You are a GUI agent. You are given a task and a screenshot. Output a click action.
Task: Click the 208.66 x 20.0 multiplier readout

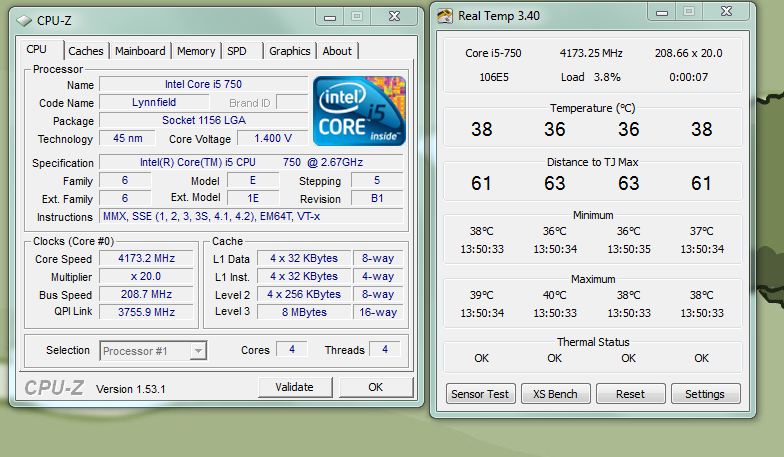click(x=688, y=53)
